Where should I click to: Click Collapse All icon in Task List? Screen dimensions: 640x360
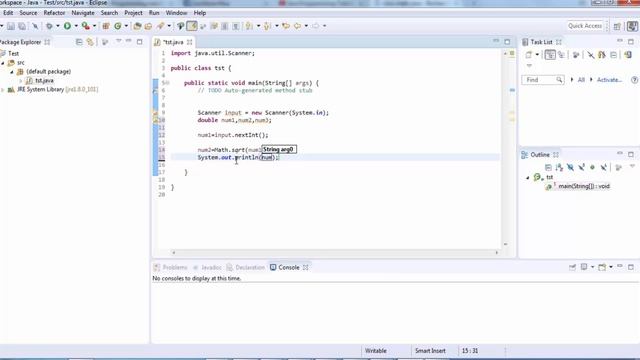[x=613, y=55]
